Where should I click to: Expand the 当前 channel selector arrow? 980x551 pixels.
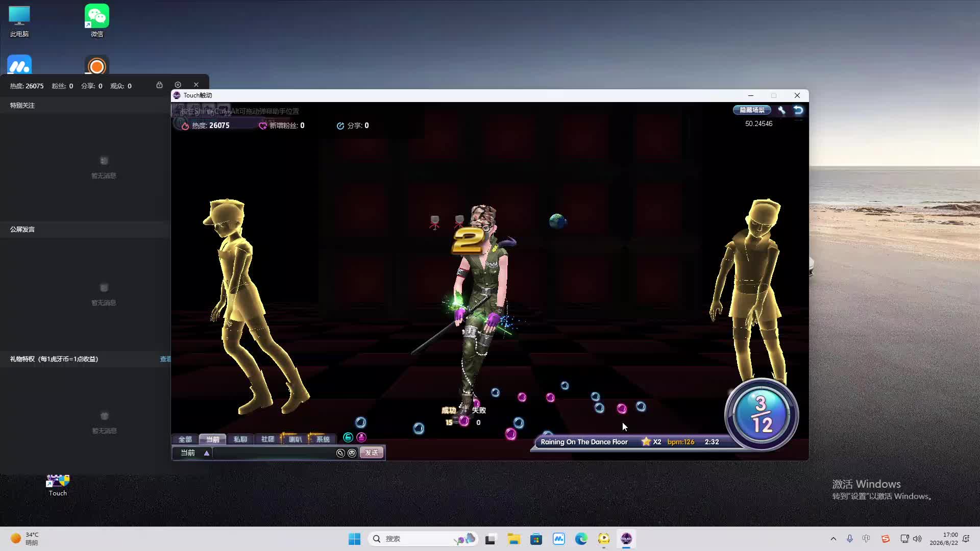[x=207, y=453]
